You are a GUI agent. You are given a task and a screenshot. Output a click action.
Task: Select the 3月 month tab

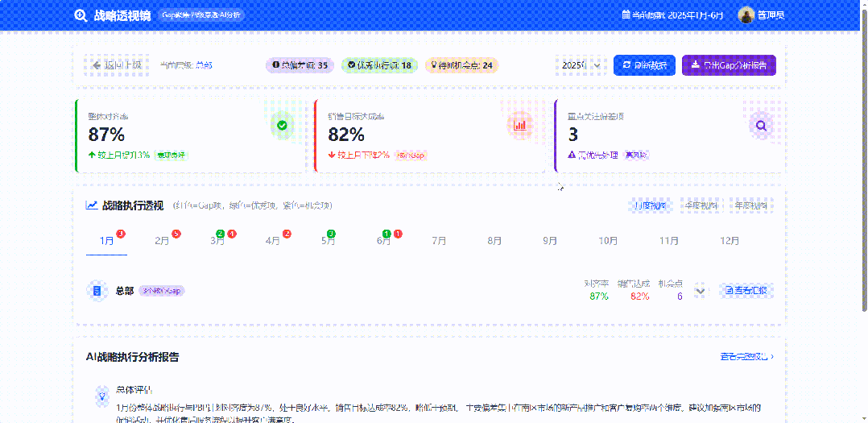[x=217, y=240]
